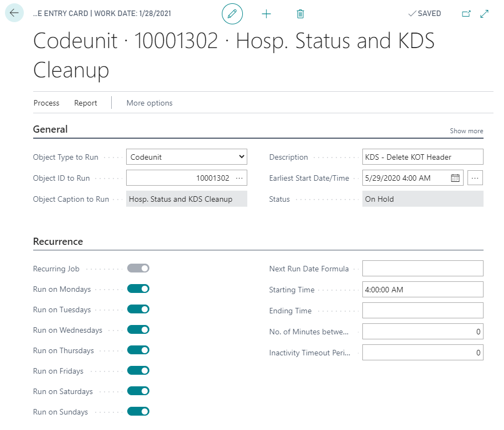Open the Object Type to Run dropdown

click(x=186, y=157)
